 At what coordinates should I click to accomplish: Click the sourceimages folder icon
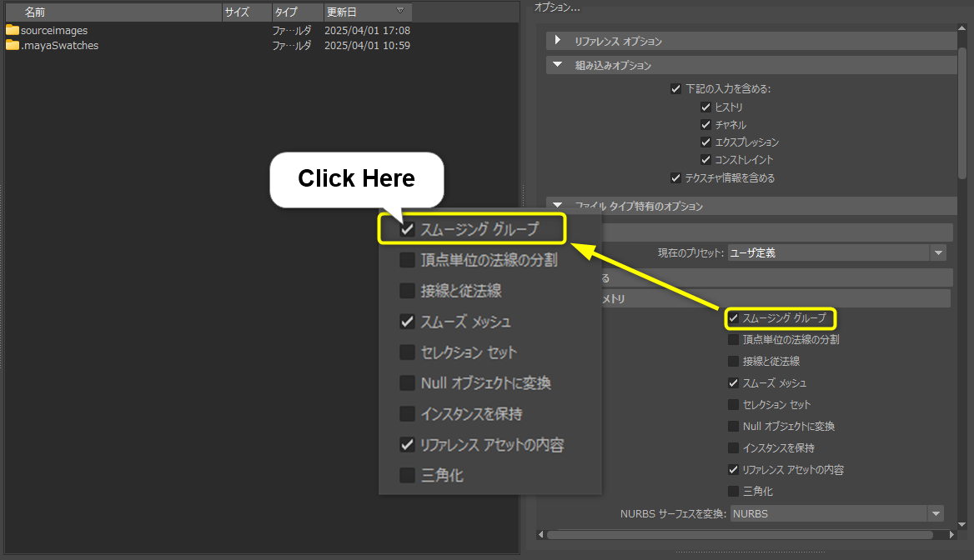click(13, 30)
